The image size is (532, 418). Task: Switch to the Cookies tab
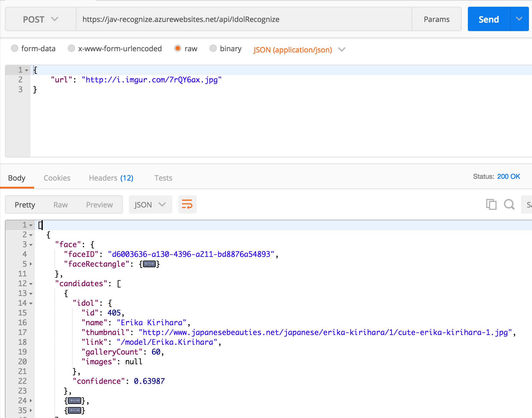[57, 178]
